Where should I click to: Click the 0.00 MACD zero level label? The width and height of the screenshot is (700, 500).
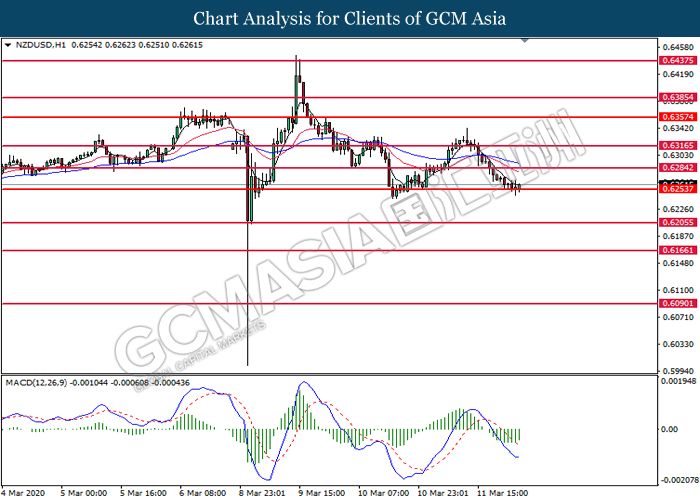[x=672, y=429]
